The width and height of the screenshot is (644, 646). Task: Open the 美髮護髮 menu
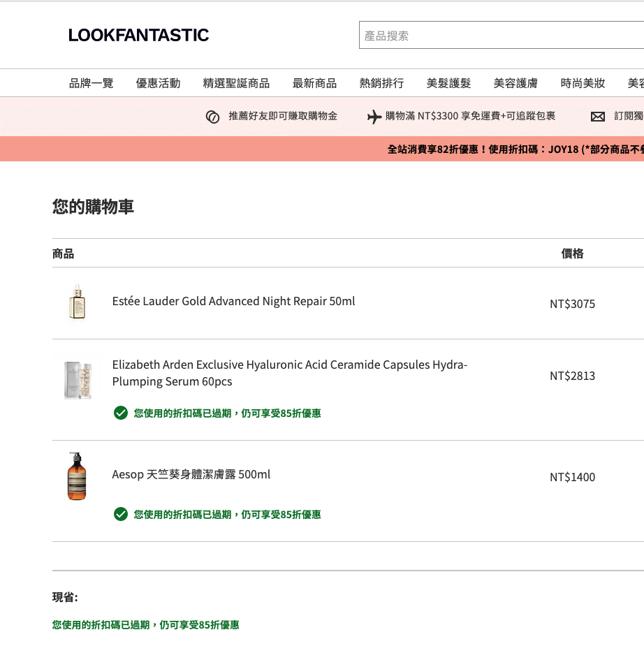click(x=448, y=83)
